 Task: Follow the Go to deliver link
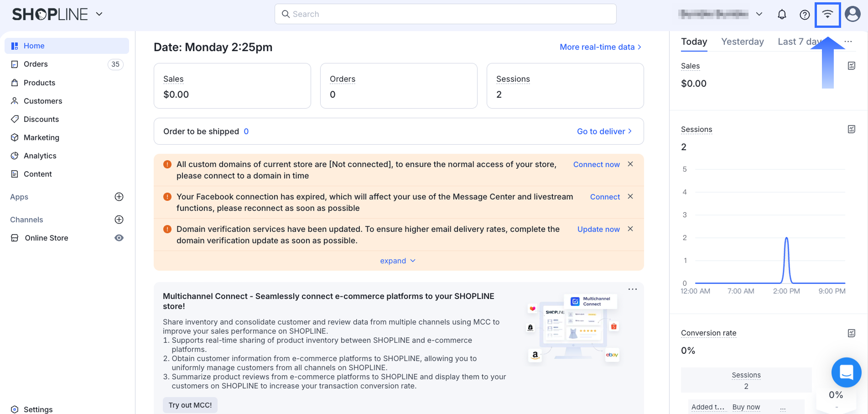coord(604,131)
